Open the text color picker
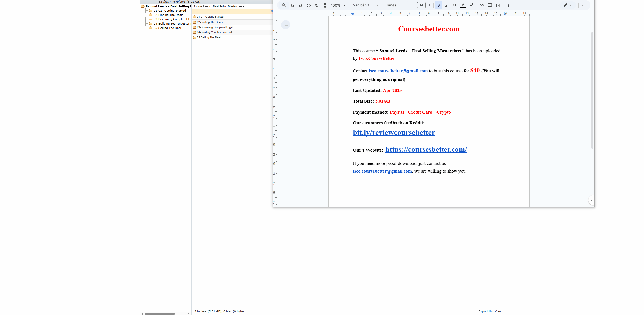Screen dimensions: 644x315 point(463,5)
